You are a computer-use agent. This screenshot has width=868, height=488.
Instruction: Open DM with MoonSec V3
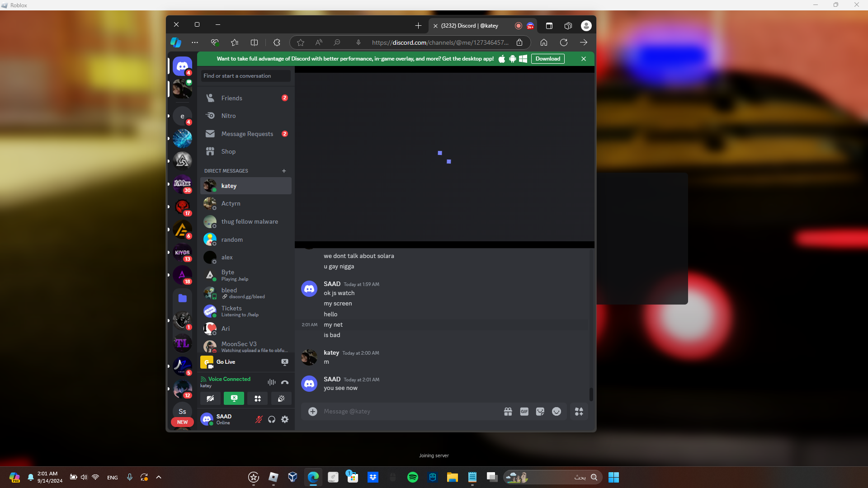pos(246,347)
